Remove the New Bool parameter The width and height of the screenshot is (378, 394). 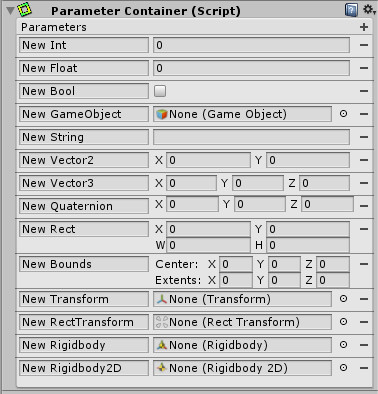point(364,91)
